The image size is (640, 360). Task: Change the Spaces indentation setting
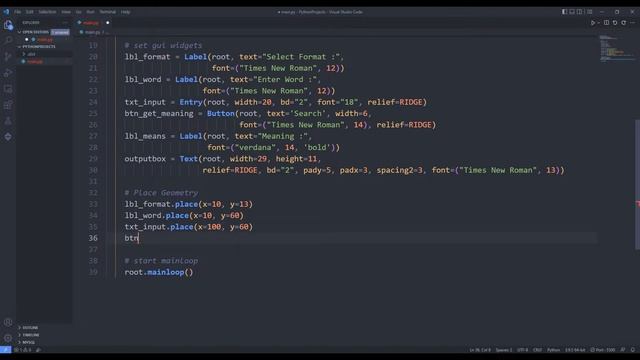504,350
